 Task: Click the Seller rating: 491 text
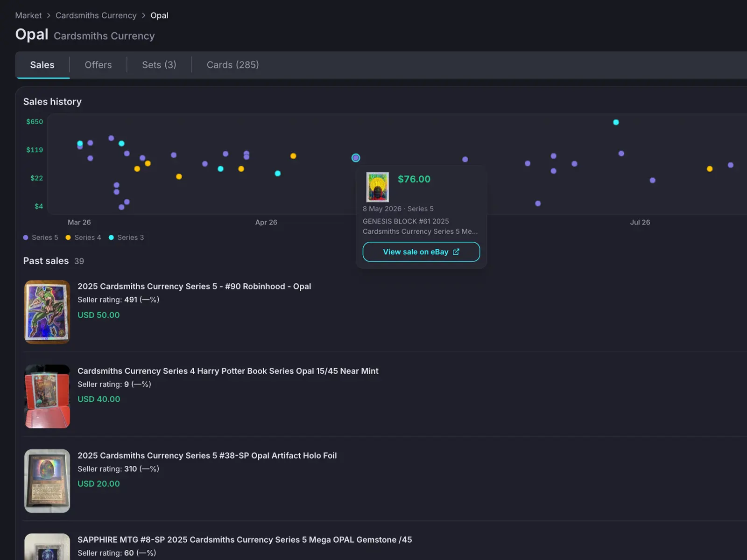118,300
